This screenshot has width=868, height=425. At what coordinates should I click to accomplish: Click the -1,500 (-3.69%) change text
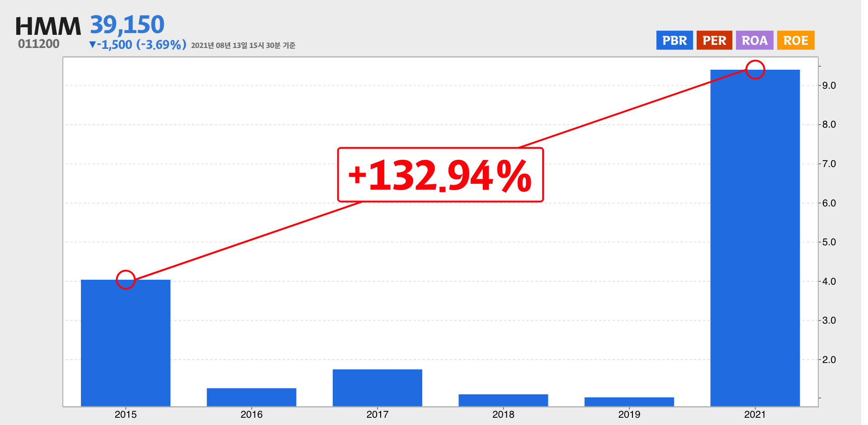point(138,45)
